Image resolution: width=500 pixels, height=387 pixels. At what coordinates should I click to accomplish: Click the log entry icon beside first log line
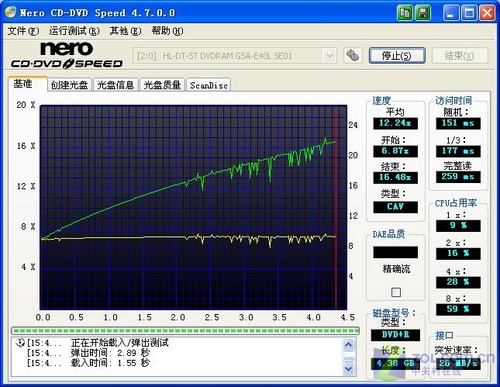(20, 343)
